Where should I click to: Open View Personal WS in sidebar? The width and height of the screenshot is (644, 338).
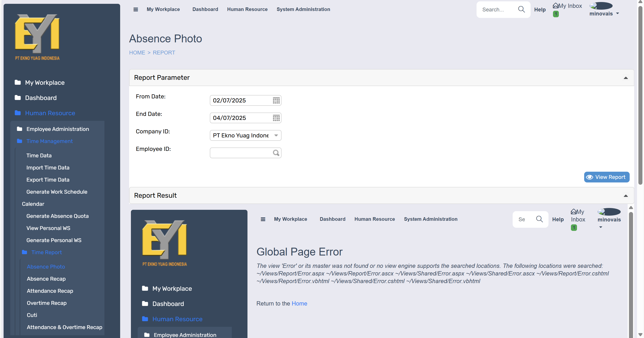tap(48, 228)
